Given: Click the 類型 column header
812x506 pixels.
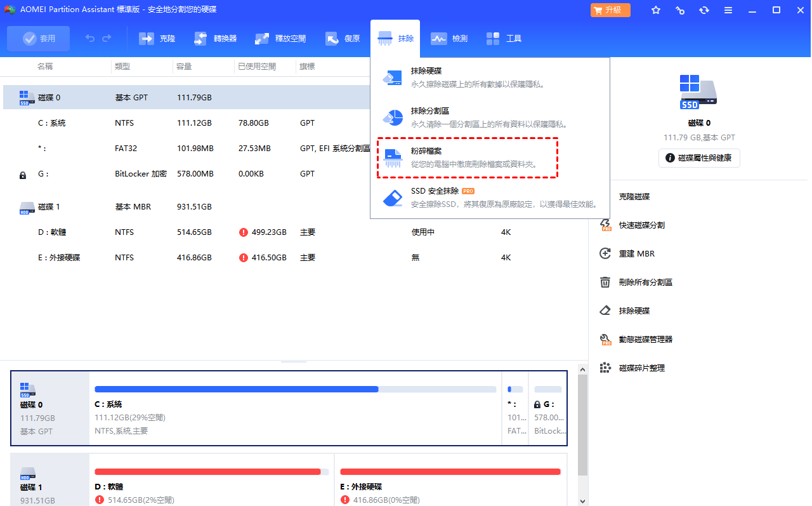Looking at the screenshot, I should (122, 67).
